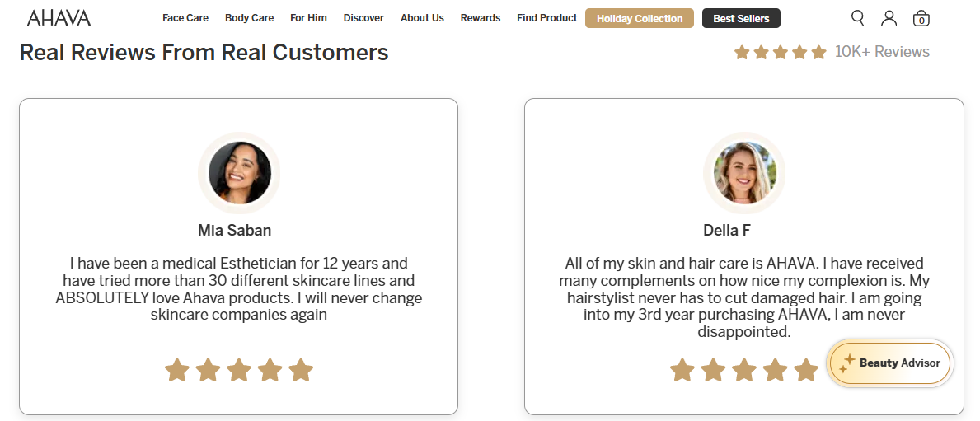Screen dimensions: 980x421
Task: Click Mia Saban's profile photo
Action: click(239, 173)
